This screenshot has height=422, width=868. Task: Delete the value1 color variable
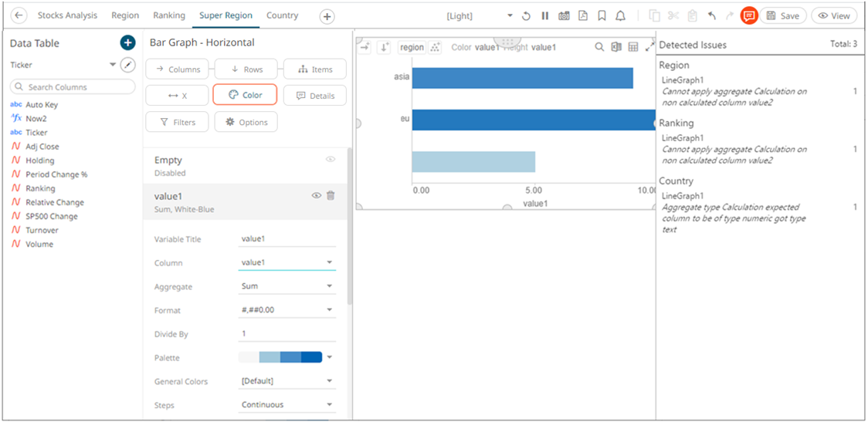click(331, 196)
